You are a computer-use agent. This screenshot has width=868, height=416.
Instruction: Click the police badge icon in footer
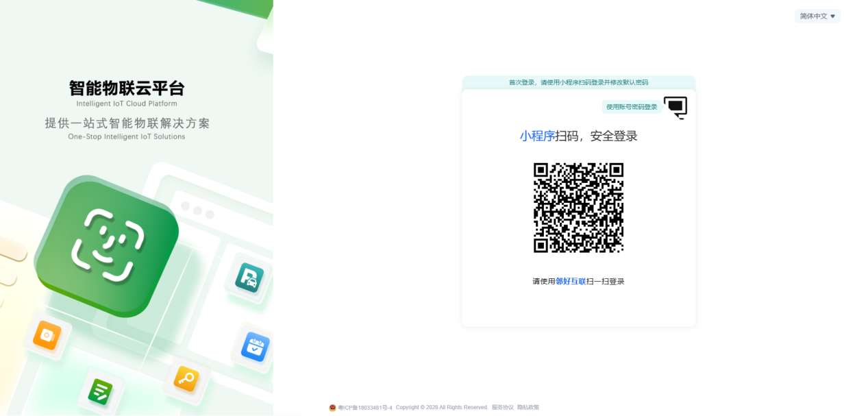(x=332, y=408)
